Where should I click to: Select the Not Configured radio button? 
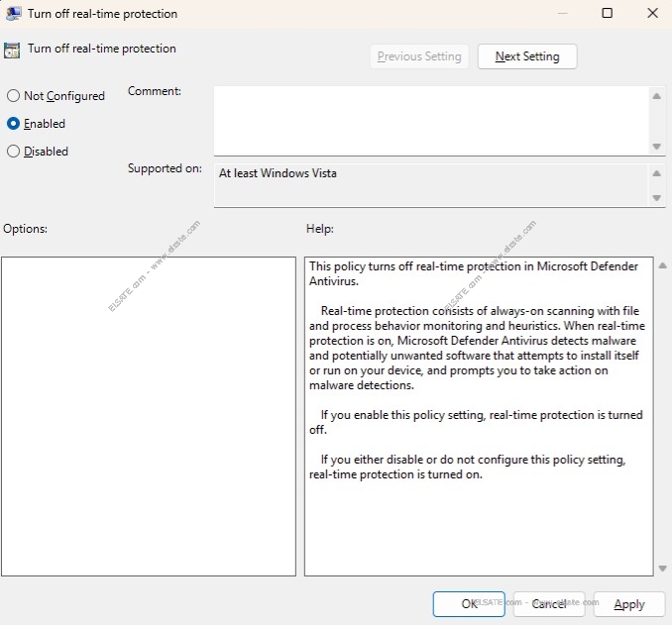tap(14, 96)
